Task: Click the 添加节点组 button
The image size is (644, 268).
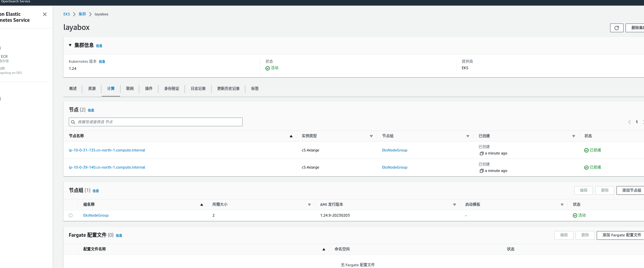Action: tap(630, 190)
